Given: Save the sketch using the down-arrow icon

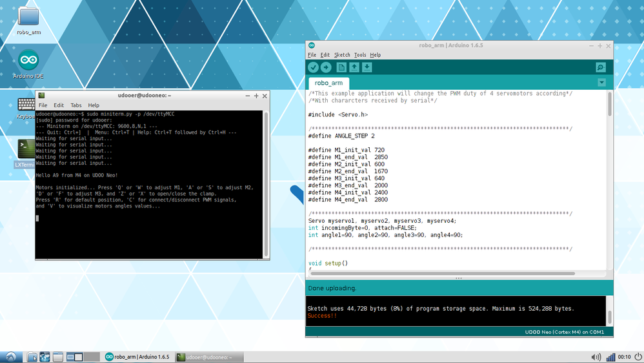Looking at the screenshot, I should click(367, 67).
